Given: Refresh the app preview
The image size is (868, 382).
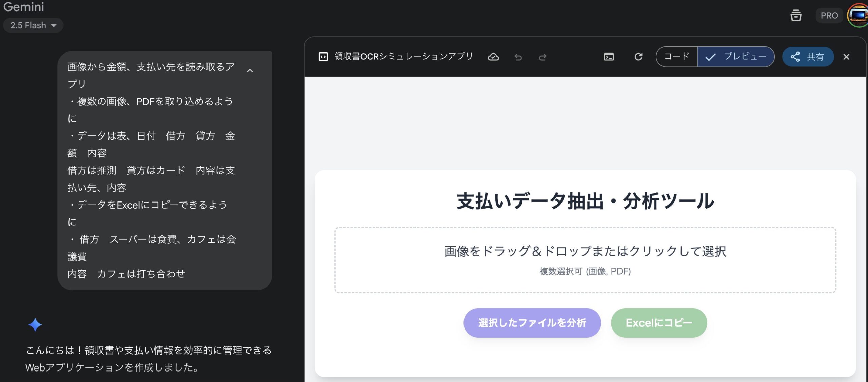Looking at the screenshot, I should 638,57.
